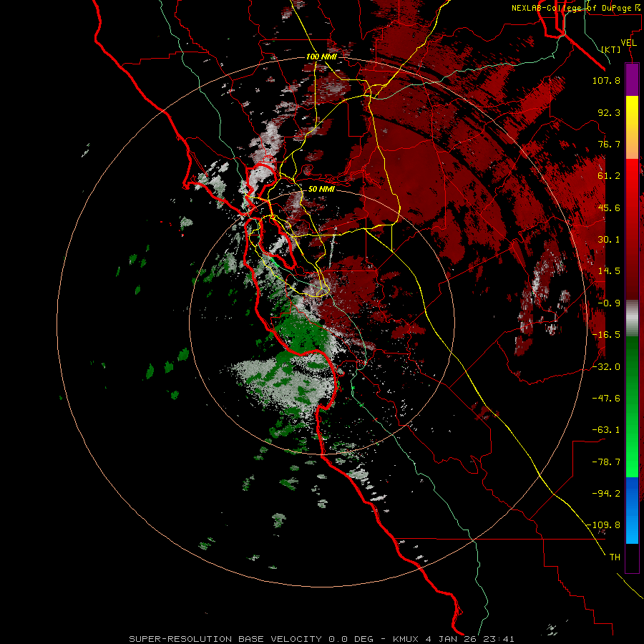Screen dimensions: 644x644
Task: Select the 107.8 velocity scale value
Action: 606,80
